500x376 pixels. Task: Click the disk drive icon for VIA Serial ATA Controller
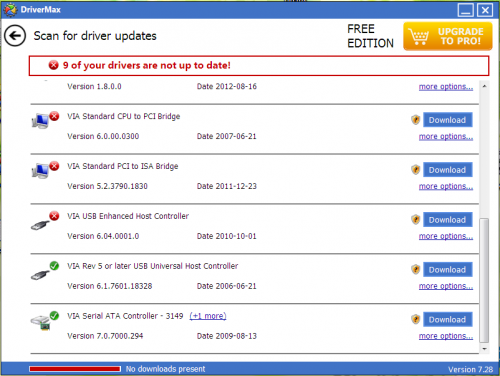[40, 323]
